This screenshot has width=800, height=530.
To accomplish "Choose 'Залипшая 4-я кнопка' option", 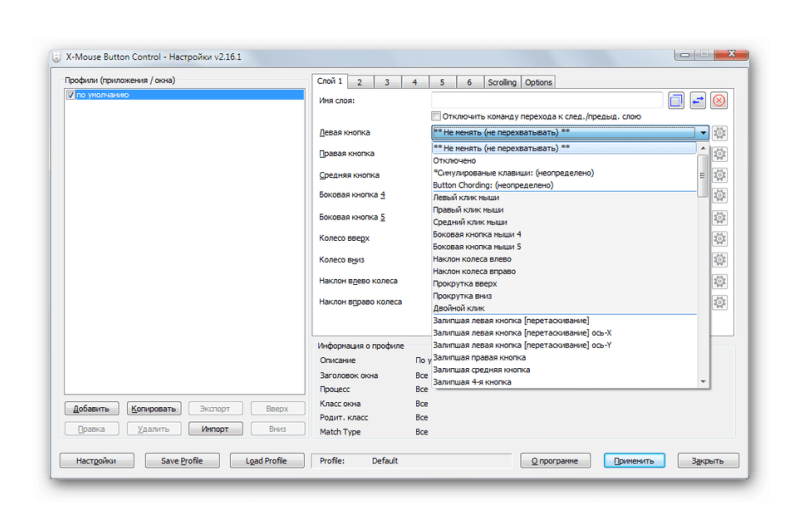I will (564, 382).
